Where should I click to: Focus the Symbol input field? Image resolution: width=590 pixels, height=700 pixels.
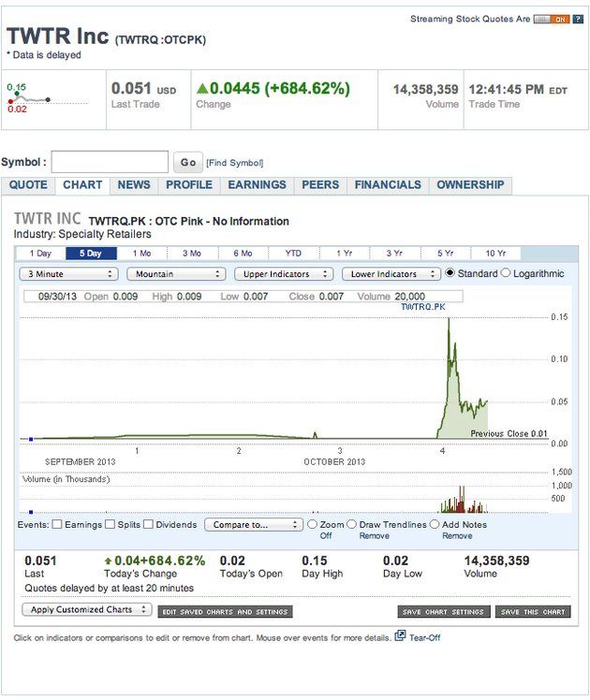pyautogui.click(x=110, y=162)
